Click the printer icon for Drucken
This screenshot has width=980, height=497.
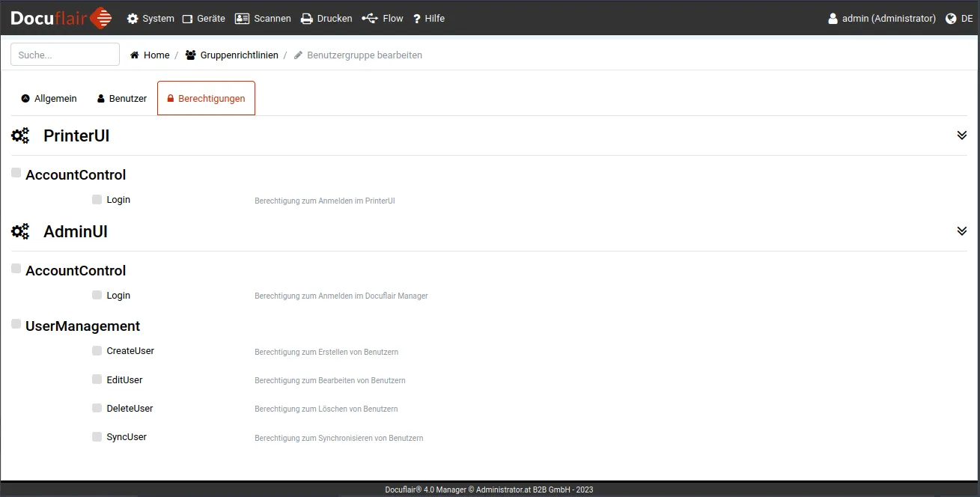306,19
